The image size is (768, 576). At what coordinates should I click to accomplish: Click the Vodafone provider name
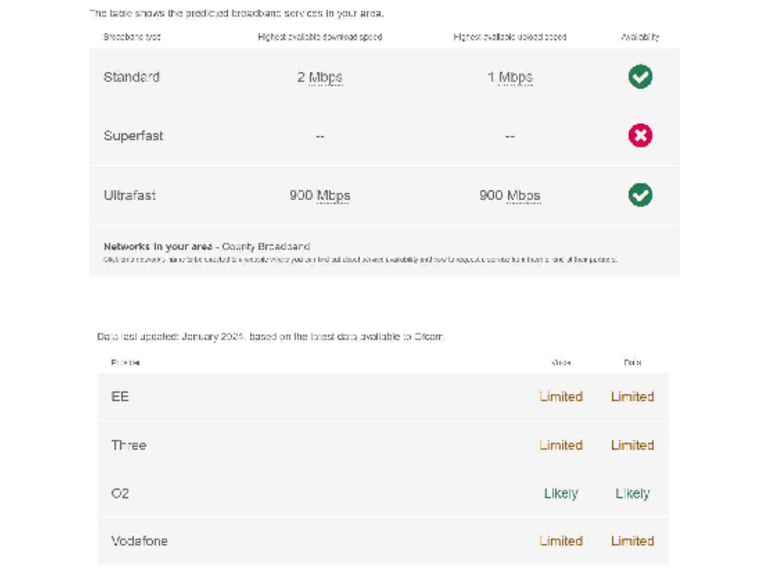[x=139, y=541]
